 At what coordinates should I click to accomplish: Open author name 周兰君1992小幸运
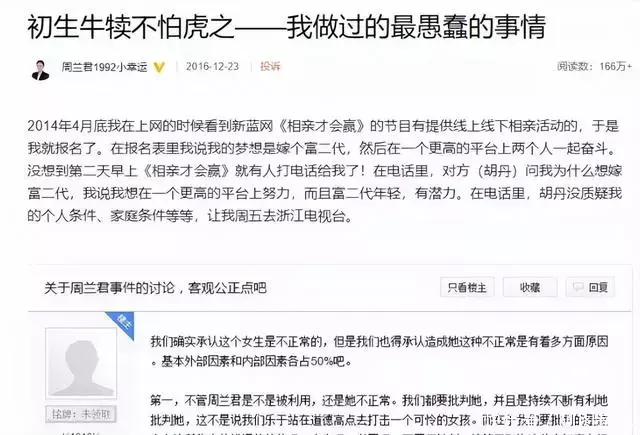point(104,67)
